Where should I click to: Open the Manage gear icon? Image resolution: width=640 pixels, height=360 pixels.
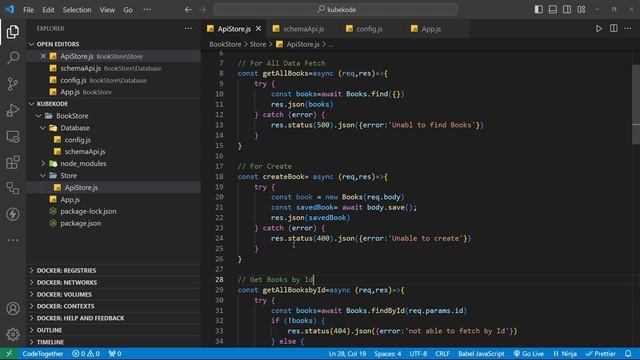click(13, 334)
